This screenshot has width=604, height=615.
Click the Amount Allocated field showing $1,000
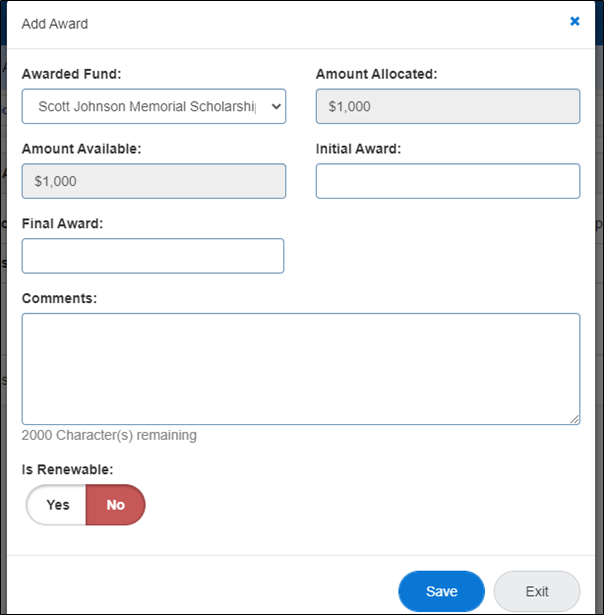click(447, 106)
